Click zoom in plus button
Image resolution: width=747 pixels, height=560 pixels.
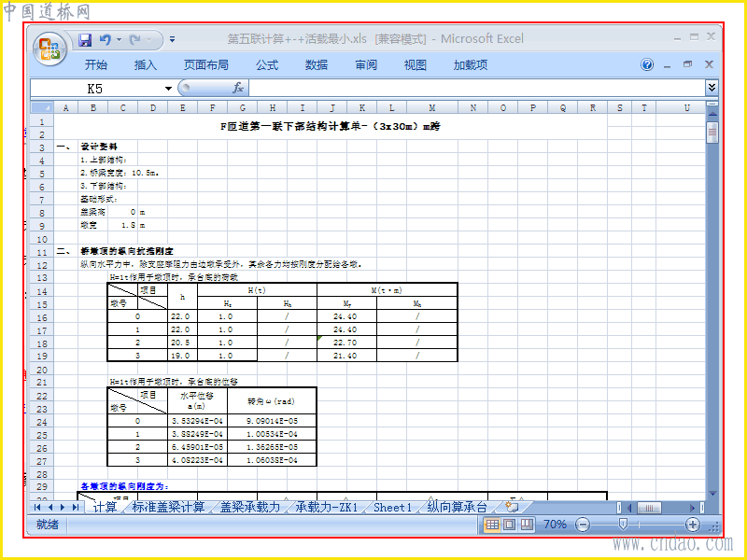pos(692,525)
